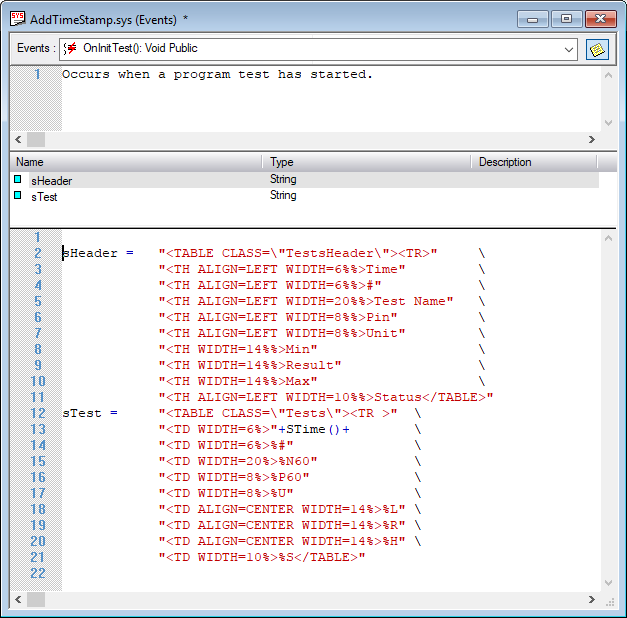The width and height of the screenshot is (627, 618).
Task: Click the cyan square icon beside sTest
Action: (18, 195)
